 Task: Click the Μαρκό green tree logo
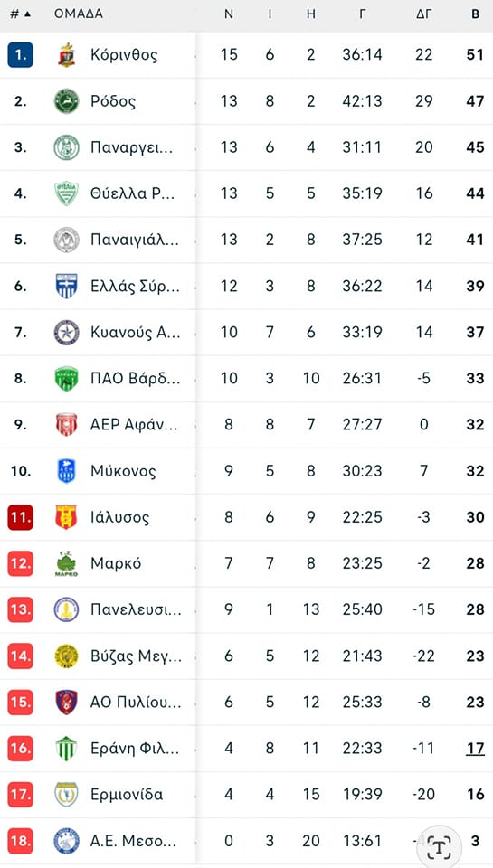point(66,564)
